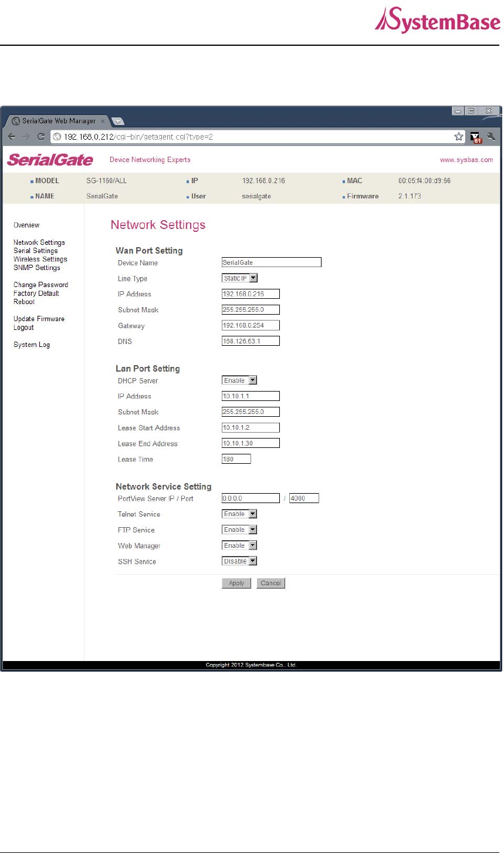Open Wireless Settings in the sidebar

40,259
